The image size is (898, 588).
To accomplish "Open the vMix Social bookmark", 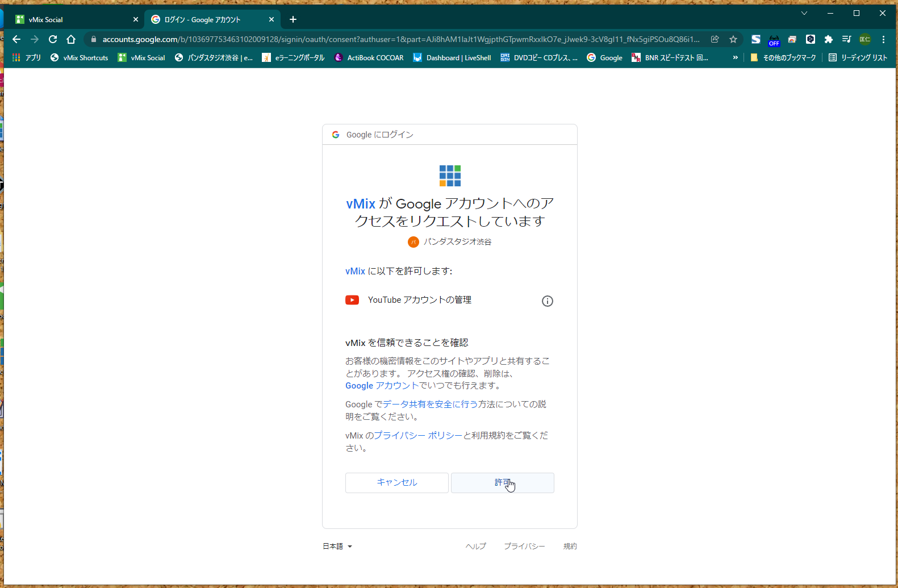I will [141, 57].
